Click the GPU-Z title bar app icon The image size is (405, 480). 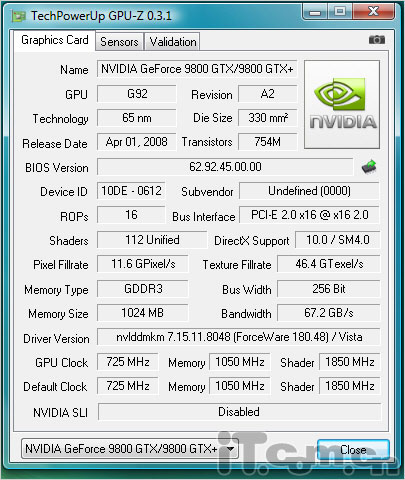coord(18,16)
